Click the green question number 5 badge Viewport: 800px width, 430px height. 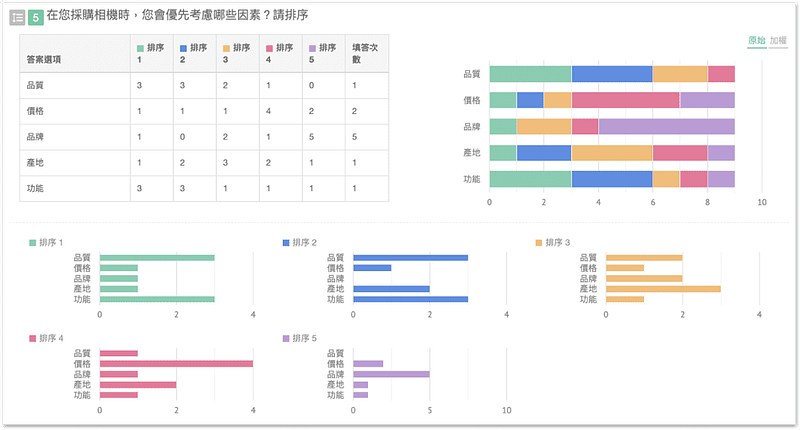tap(36, 18)
